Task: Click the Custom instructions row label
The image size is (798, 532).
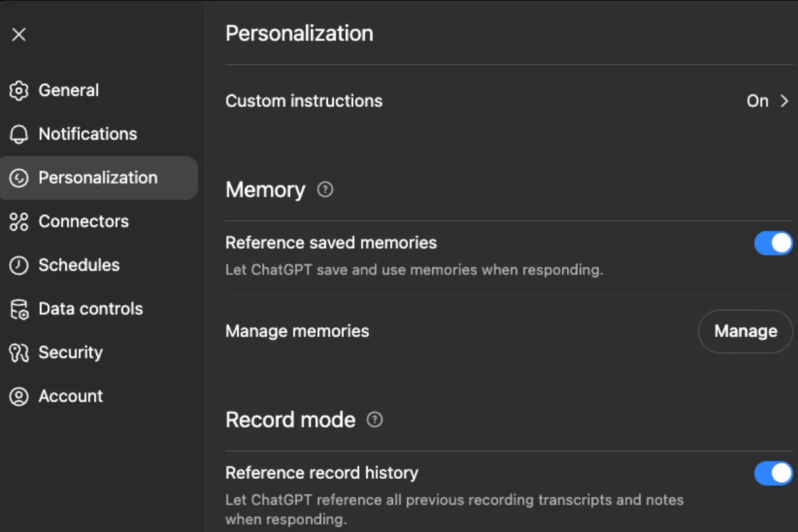Action: pyautogui.click(x=304, y=101)
